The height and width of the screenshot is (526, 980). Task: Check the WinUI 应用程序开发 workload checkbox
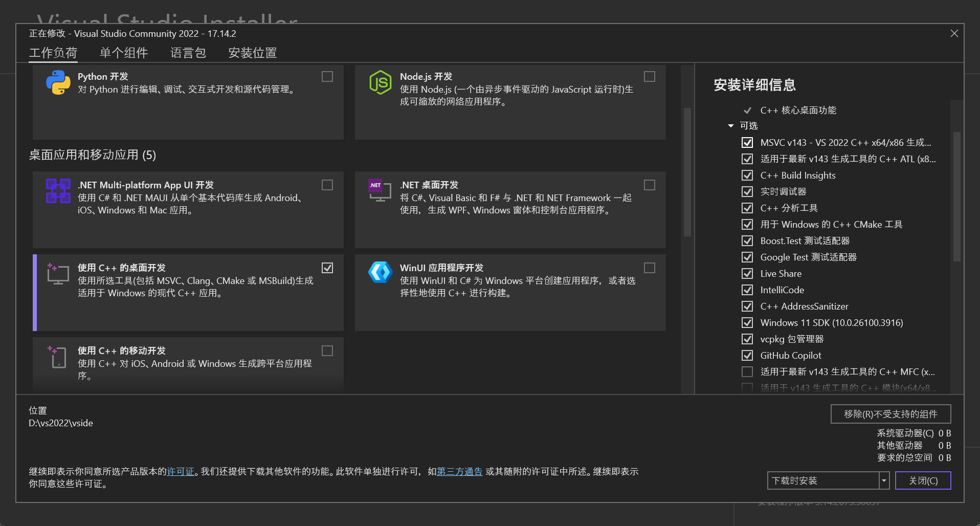pyautogui.click(x=650, y=268)
